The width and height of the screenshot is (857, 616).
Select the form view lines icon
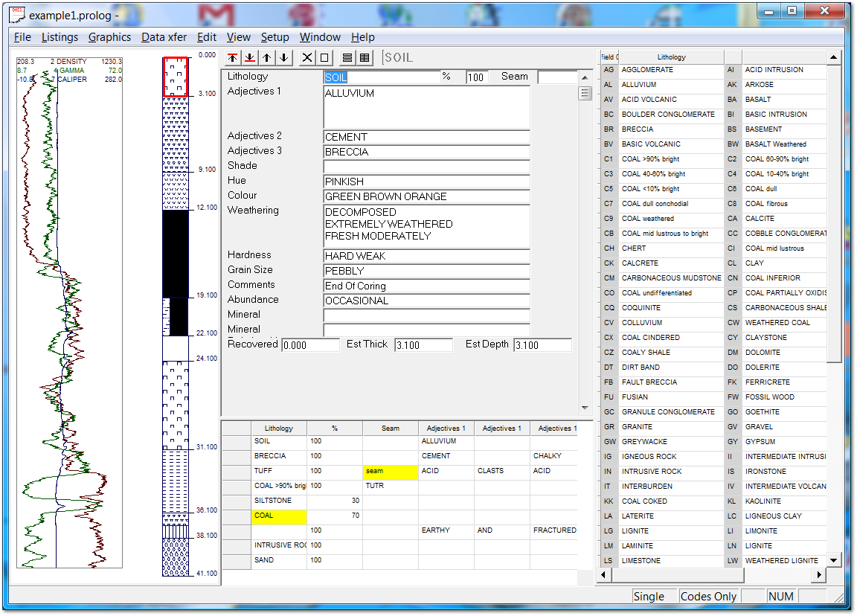(x=347, y=58)
